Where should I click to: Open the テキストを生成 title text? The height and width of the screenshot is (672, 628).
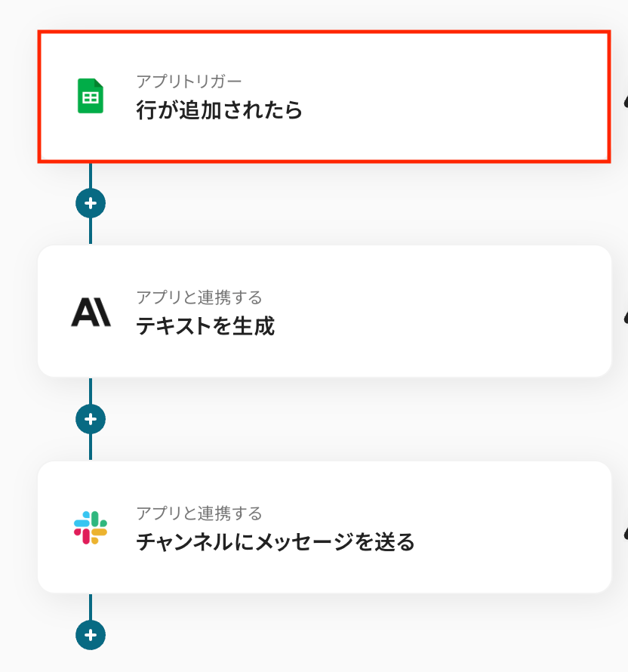(x=205, y=326)
